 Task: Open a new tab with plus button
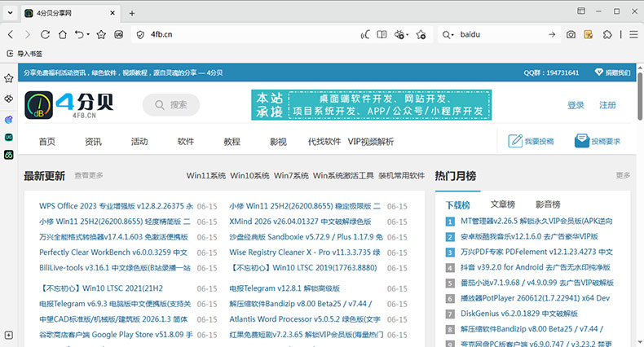pos(132,14)
